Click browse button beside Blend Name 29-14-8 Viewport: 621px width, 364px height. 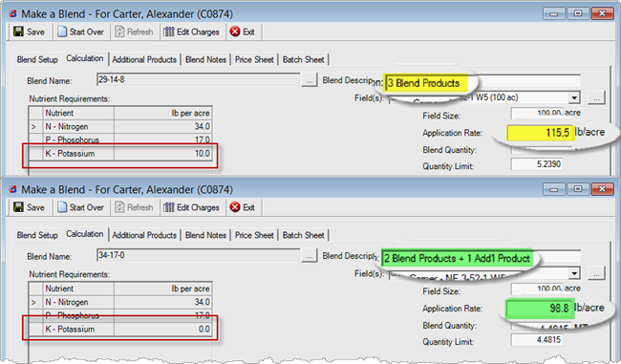click(x=309, y=80)
